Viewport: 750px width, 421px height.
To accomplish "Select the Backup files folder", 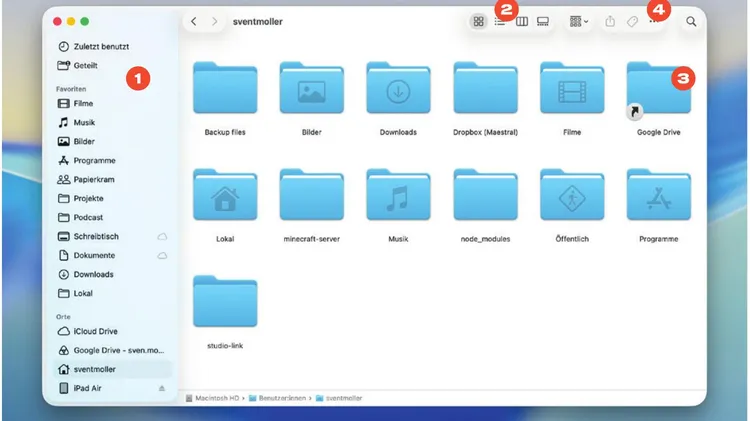I will coord(225,99).
